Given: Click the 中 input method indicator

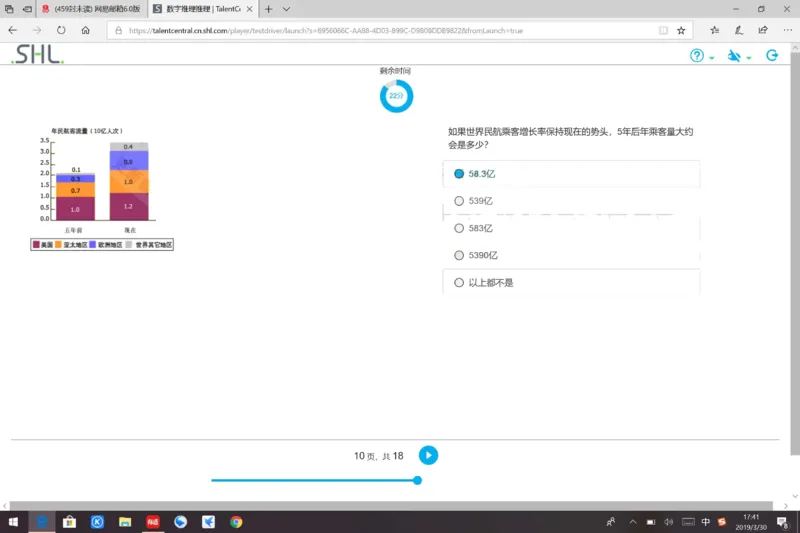Looking at the screenshot, I should point(706,522).
